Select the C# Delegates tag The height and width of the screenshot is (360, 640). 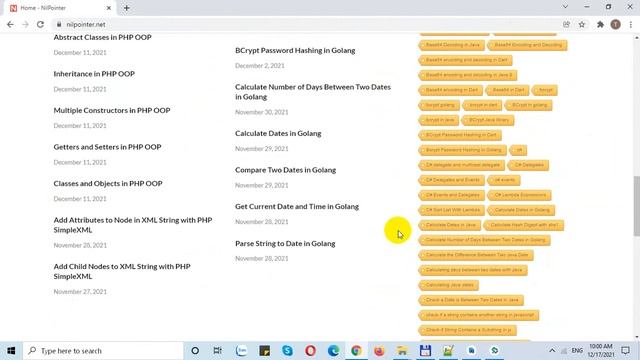pyautogui.click(x=529, y=165)
